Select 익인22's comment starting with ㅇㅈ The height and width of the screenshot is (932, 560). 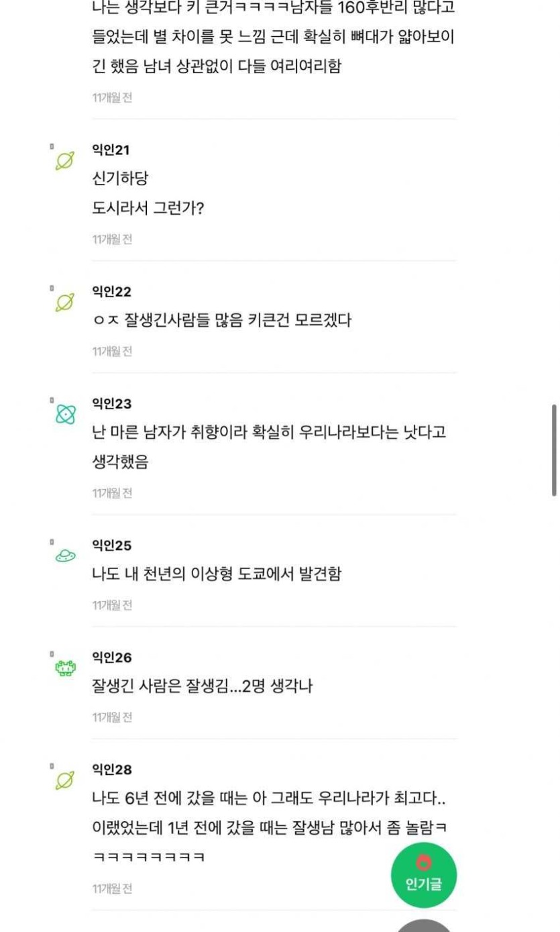221,321
